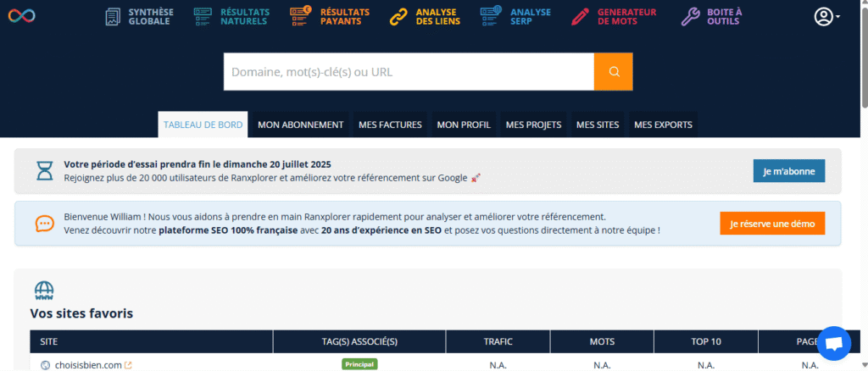
Task: Switch to Mes Projets tab
Action: (534, 125)
